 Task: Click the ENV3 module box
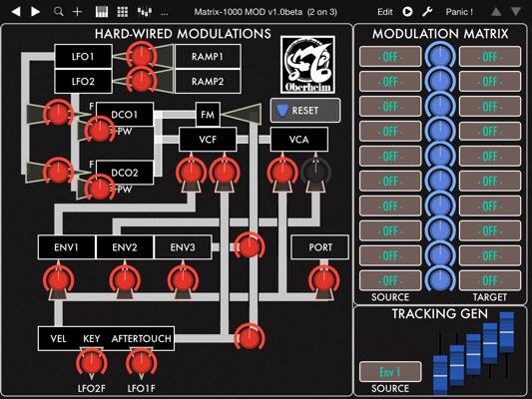[183, 247]
